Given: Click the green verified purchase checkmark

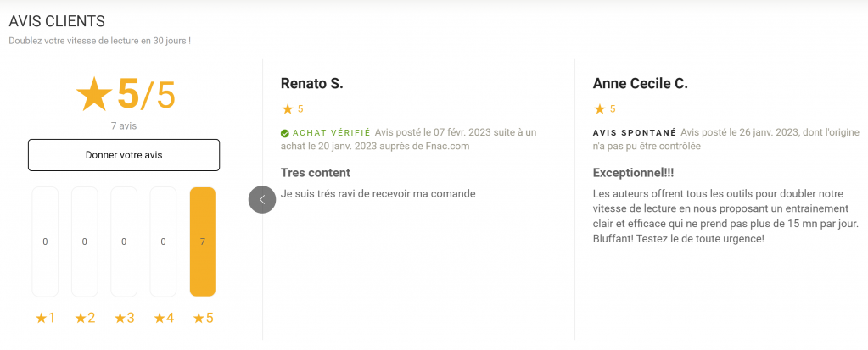Looking at the screenshot, I should (x=284, y=133).
